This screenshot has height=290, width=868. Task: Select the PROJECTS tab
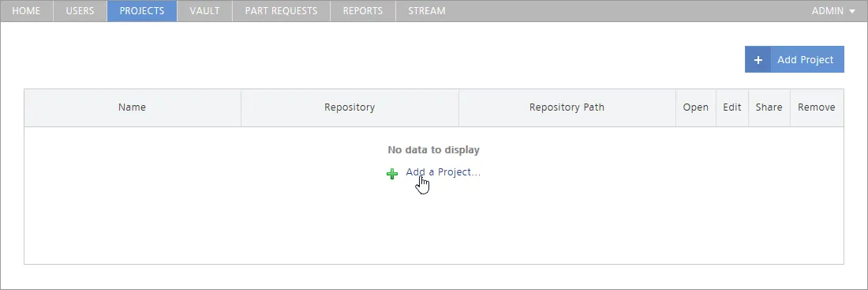142,10
